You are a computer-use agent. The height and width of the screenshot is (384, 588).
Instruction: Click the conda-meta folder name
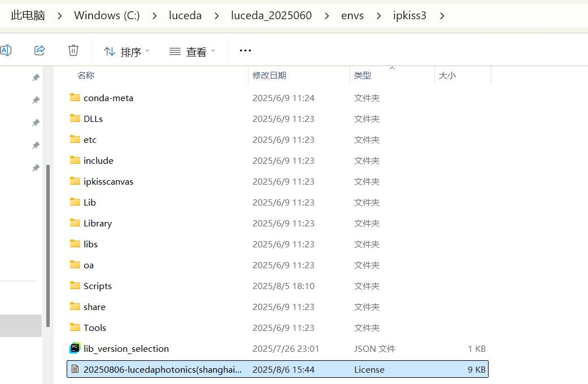[x=108, y=98]
